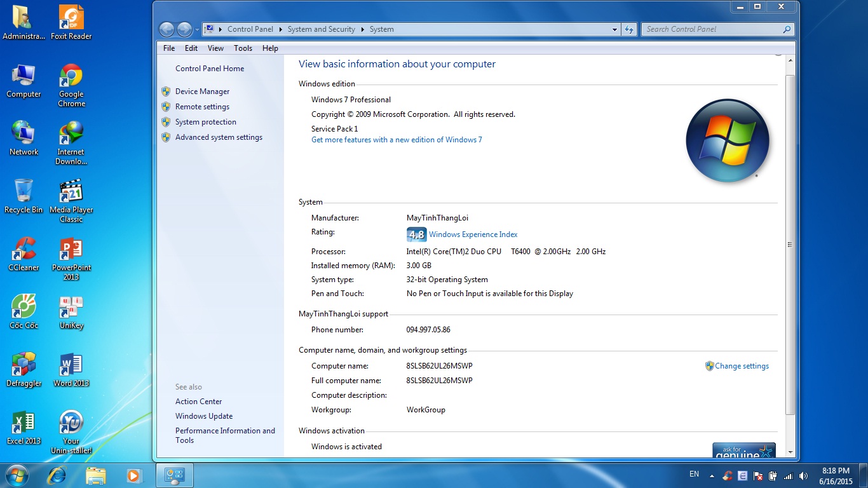
Task: Expand the address bar breadcrumb dropdown
Action: [614, 29]
